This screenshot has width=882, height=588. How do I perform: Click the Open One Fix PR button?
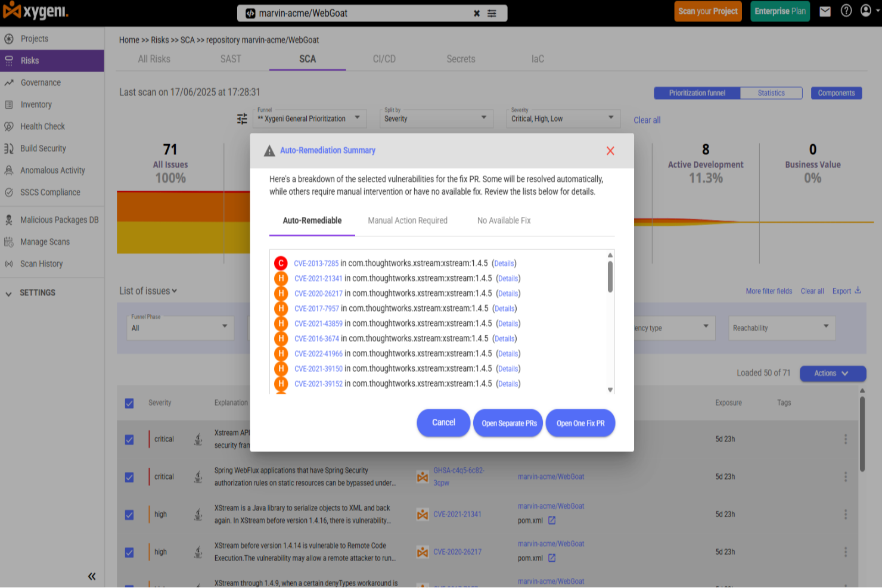coord(580,423)
